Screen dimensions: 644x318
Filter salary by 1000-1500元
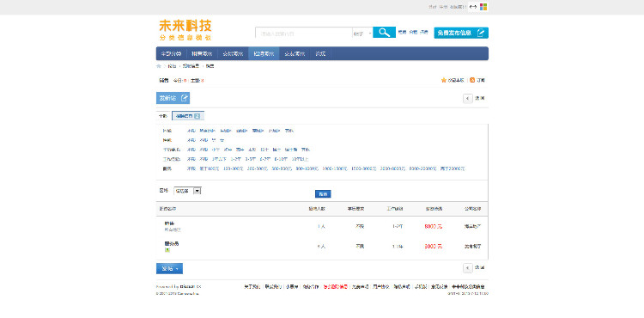pyautogui.click(x=335, y=168)
